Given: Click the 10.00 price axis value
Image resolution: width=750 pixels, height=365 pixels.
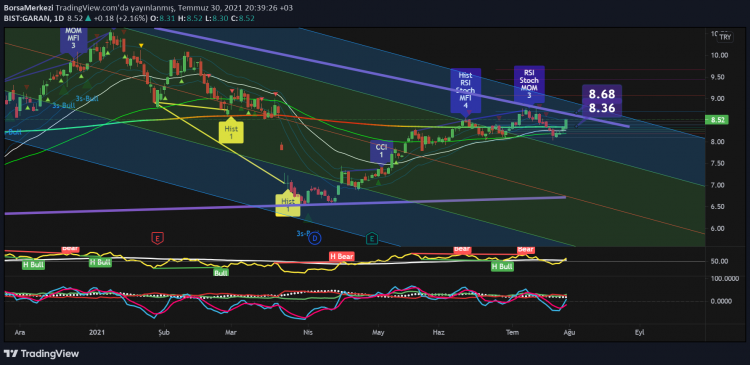Looking at the screenshot, I should pos(720,55).
